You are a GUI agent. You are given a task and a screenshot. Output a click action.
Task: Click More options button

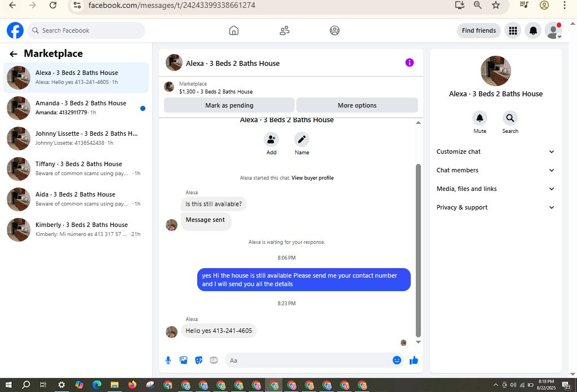click(x=357, y=105)
